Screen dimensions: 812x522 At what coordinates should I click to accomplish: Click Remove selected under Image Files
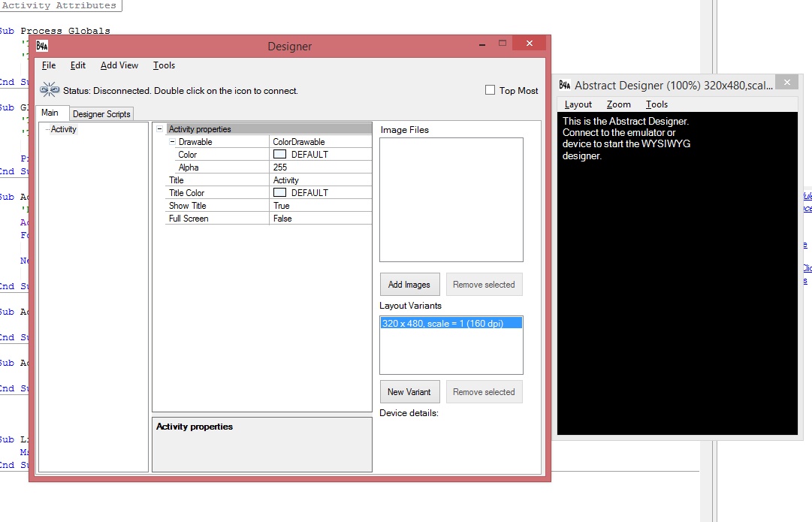tap(484, 285)
